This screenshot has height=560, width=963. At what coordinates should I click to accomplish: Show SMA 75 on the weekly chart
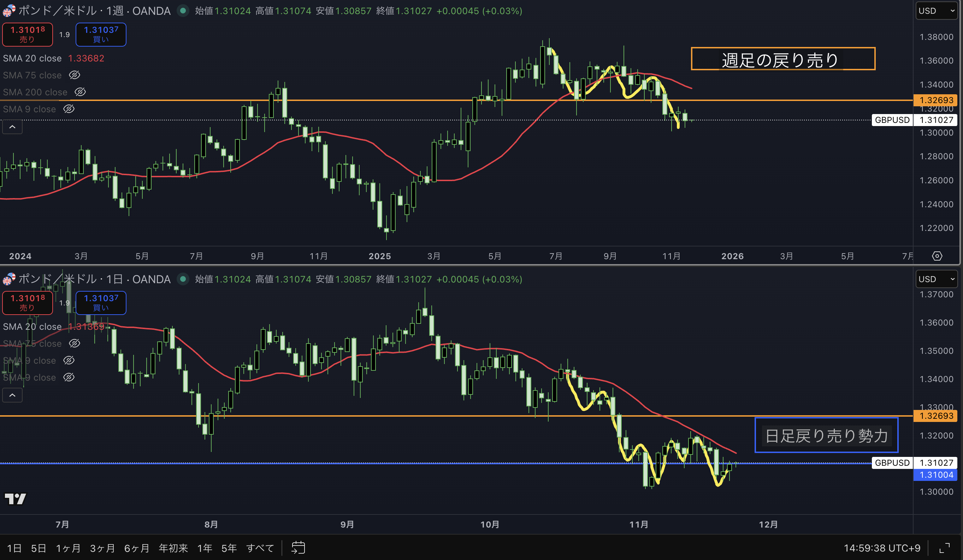click(x=75, y=75)
